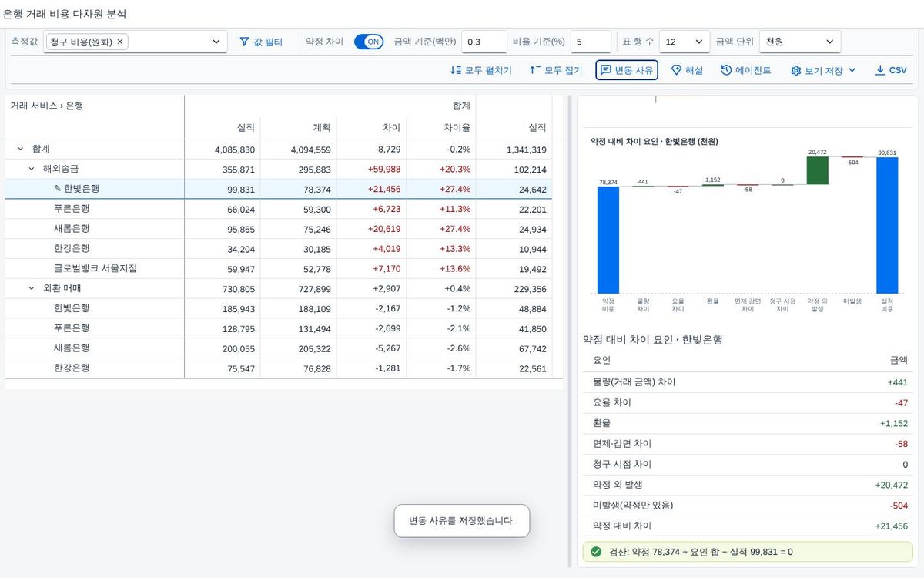Click the green check icon in 검산 banner
Viewport: 924px width, 578px height.
(x=596, y=552)
